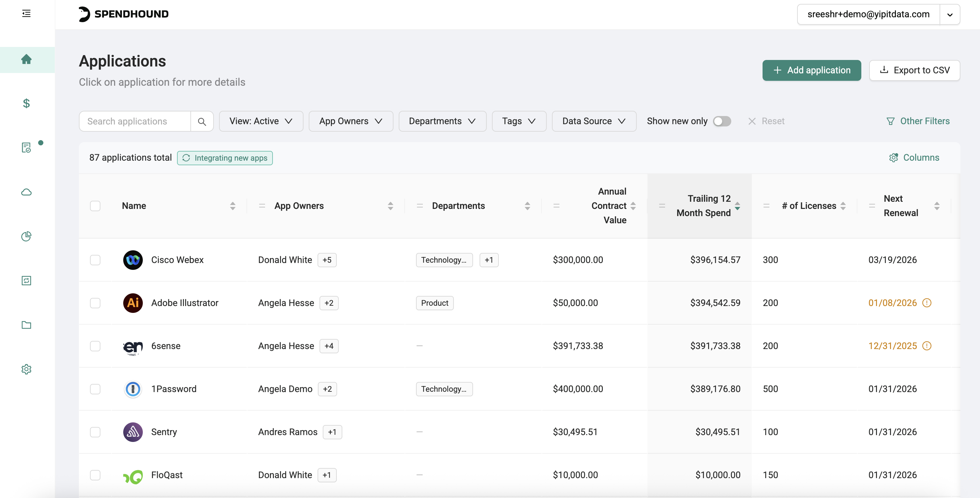
Task: Click the search magnifier icon
Action: tap(202, 121)
